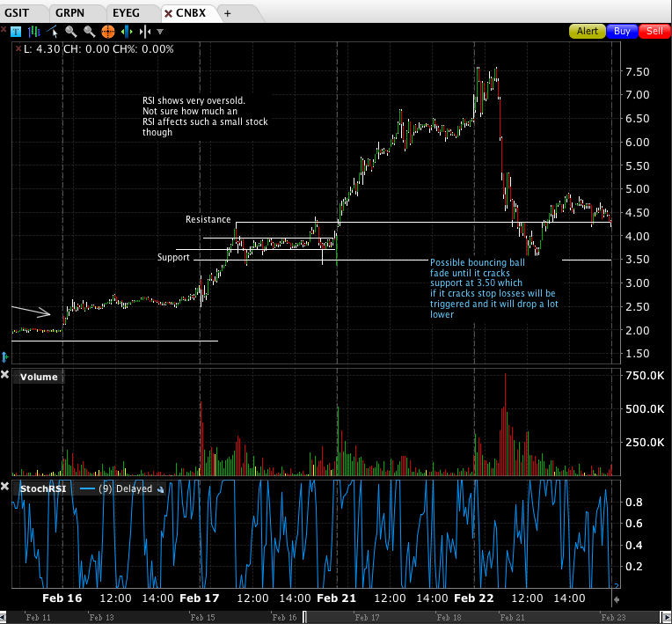Click the first magnifier zoom icon
The height and width of the screenshot is (624, 672).
(70, 32)
